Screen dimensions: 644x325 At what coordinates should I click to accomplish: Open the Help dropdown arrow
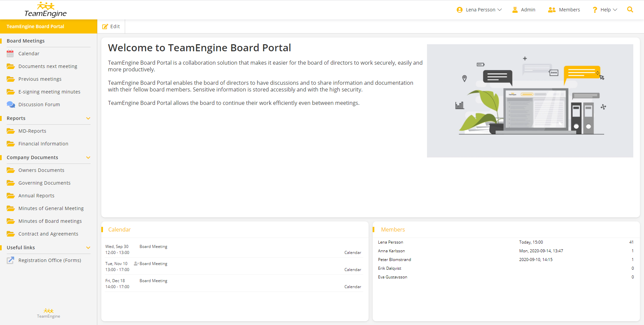615,10
